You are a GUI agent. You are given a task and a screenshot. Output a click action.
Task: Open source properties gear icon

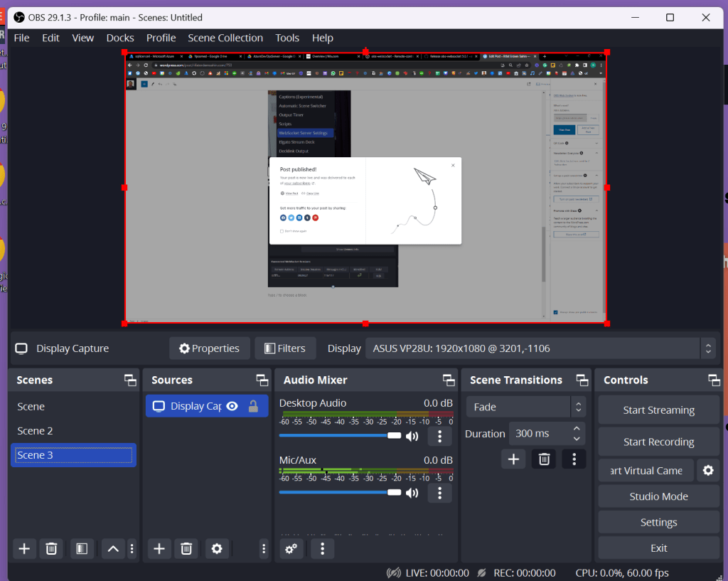[x=217, y=548]
